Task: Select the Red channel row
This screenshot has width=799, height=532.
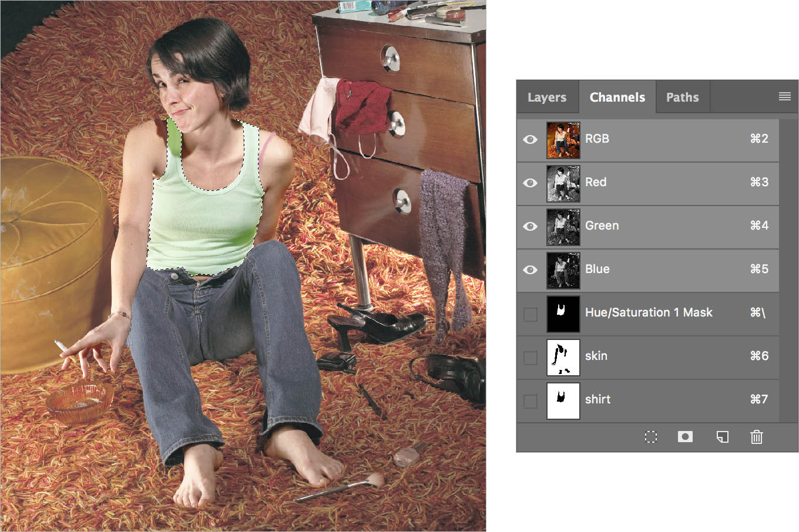Action: click(x=596, y=183)
